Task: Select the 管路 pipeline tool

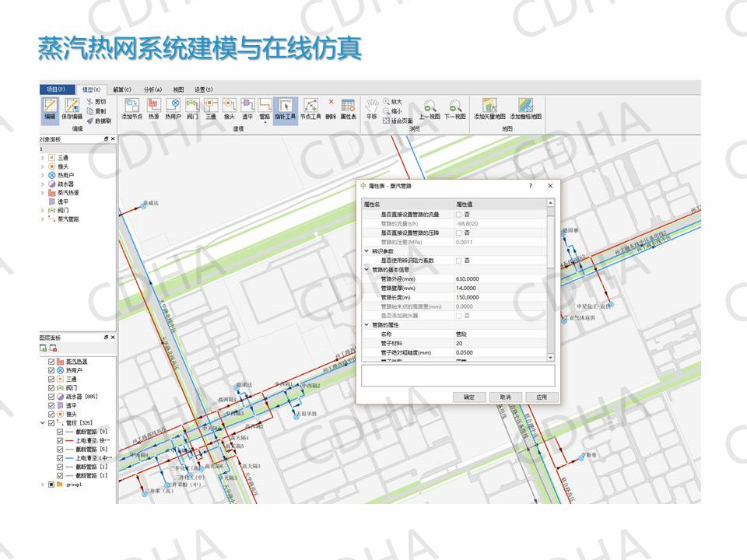Action: (x=265, y=109)
